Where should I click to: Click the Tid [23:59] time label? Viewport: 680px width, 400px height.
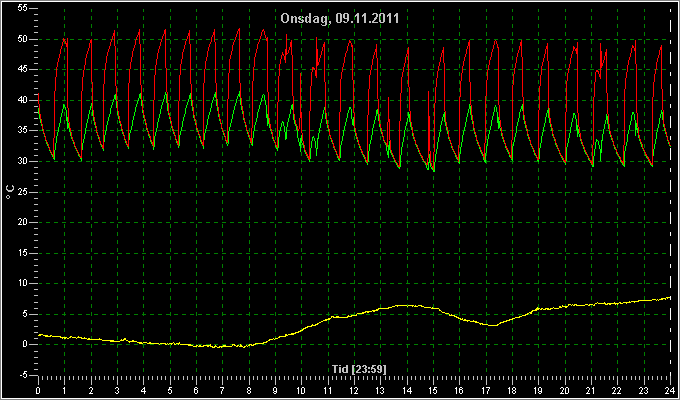click(x=359, y=369)
